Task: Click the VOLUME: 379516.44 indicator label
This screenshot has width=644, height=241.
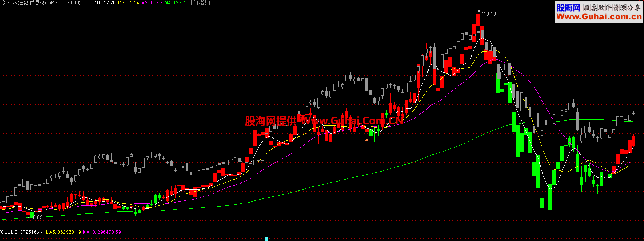Action: point(22,232)
